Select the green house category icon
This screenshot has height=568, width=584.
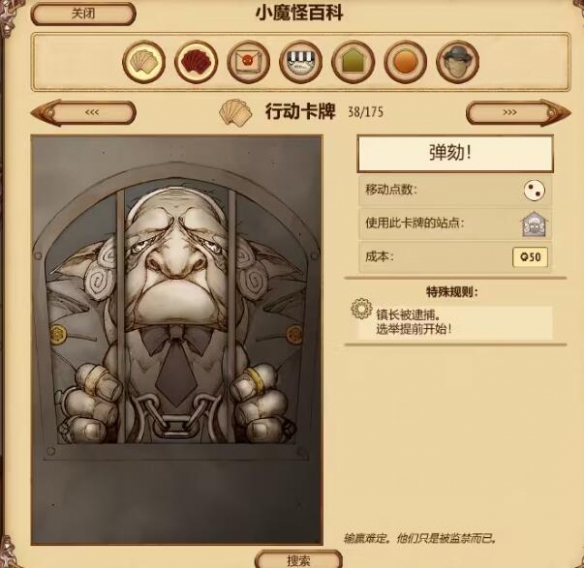[353, 62]
